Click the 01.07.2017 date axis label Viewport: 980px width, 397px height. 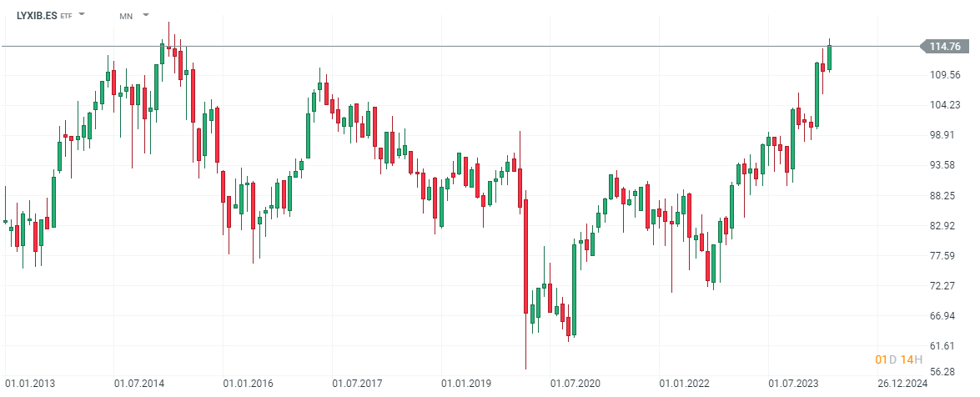[x=358, y=384]
